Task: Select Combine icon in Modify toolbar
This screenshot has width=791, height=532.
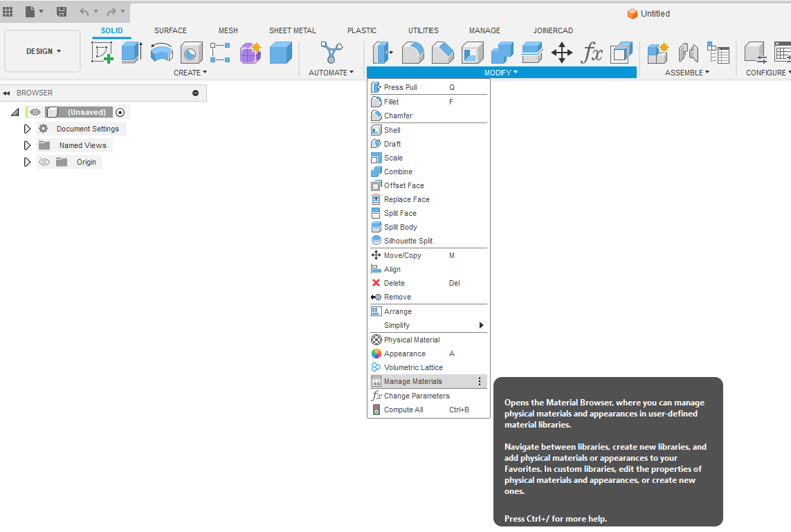Action: pos(502,53)
